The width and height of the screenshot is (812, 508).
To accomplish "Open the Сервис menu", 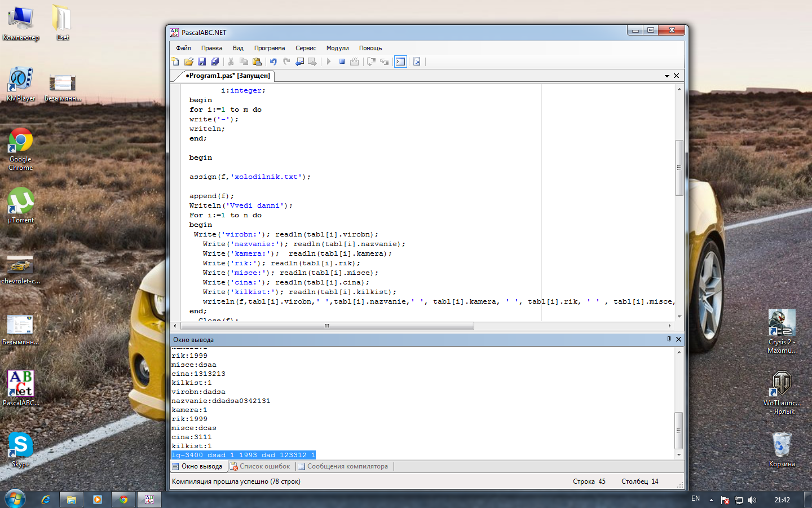I will point(306,48).
